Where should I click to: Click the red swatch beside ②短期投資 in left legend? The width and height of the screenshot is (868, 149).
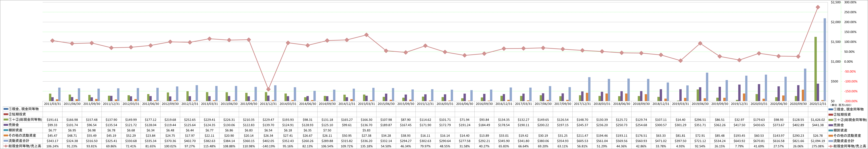tap(6, 114)
